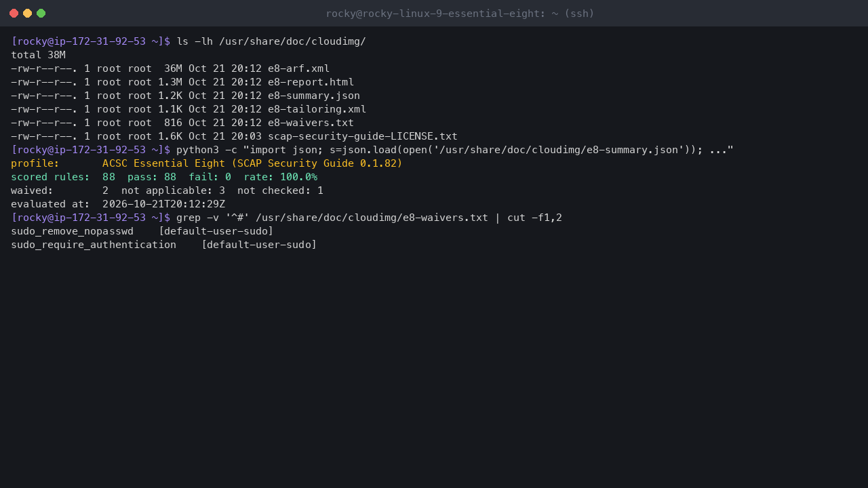Click the 'not checked: 1' text
Image resolution: width=868 pixels, height=488 pixels.
[280, 190]
